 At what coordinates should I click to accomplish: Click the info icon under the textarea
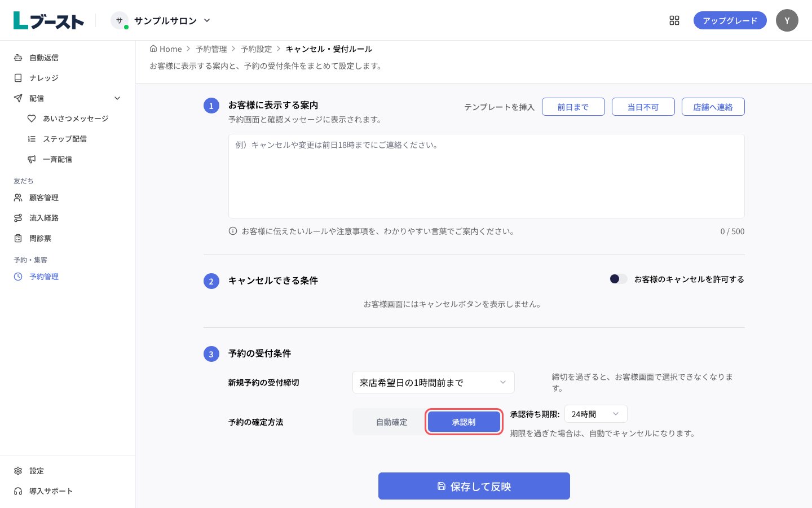tap(233, 231)
